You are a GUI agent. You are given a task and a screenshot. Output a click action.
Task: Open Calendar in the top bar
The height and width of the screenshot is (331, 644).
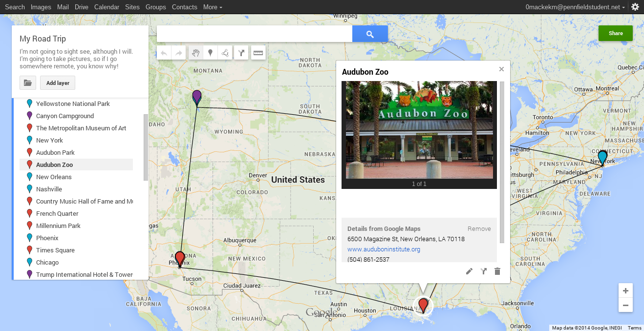(x=107, y=7)
